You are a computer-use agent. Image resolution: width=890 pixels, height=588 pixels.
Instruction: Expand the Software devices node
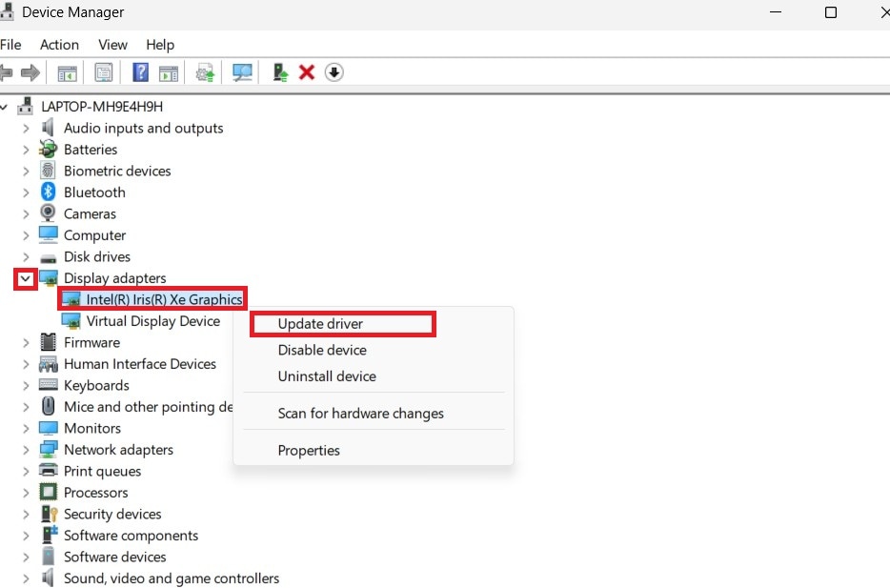[26, 558]
